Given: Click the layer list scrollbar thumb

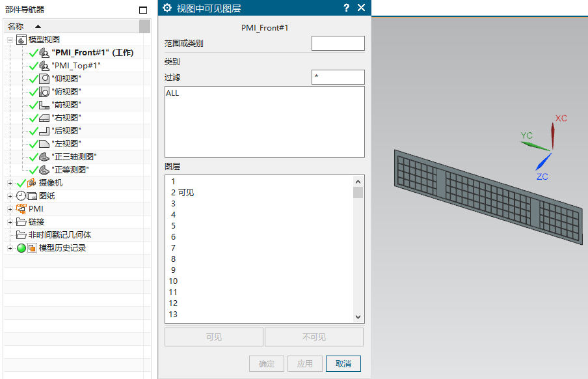Looking at the screenshot, I should (358, 192).
